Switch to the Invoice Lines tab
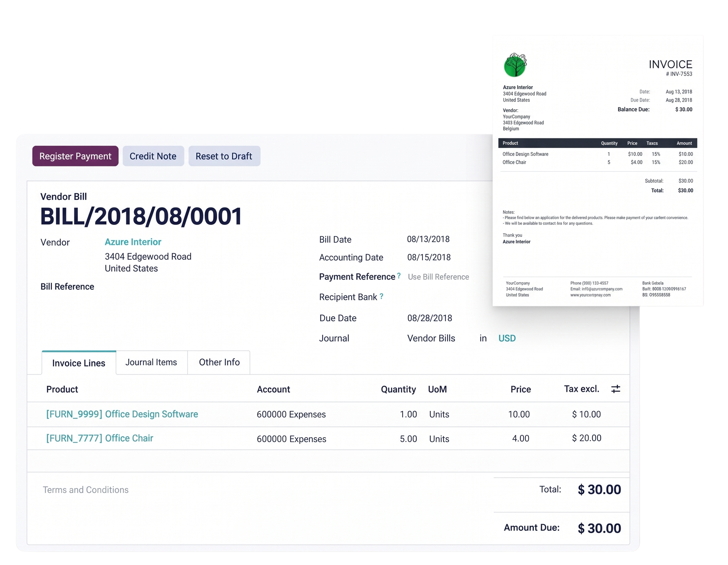 tap(79, 363)
